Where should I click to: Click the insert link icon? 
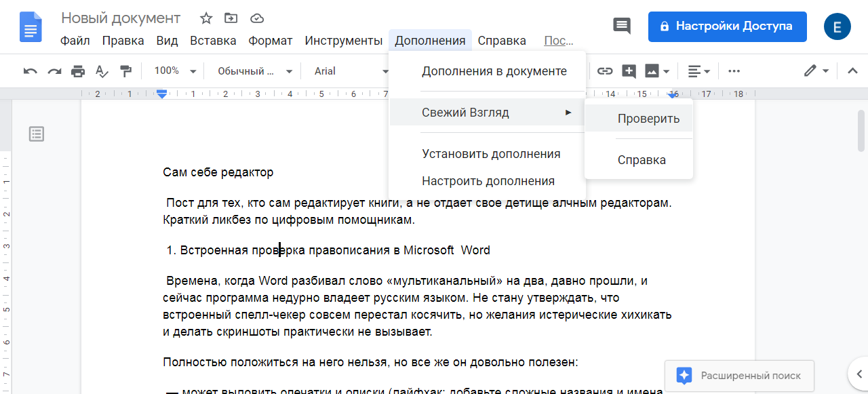pos(604,71)
